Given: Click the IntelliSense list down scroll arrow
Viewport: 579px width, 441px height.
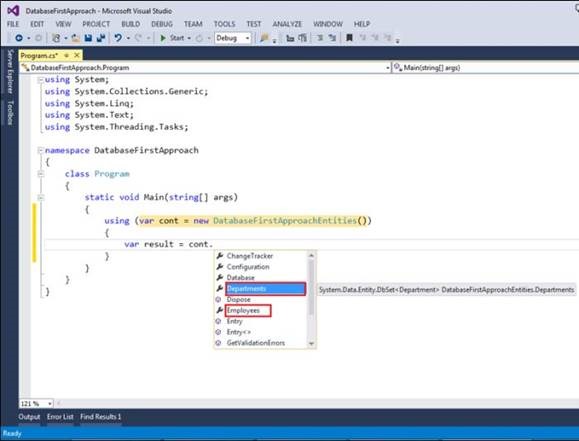Looking at the screenshot, I should tap(311, 343).
